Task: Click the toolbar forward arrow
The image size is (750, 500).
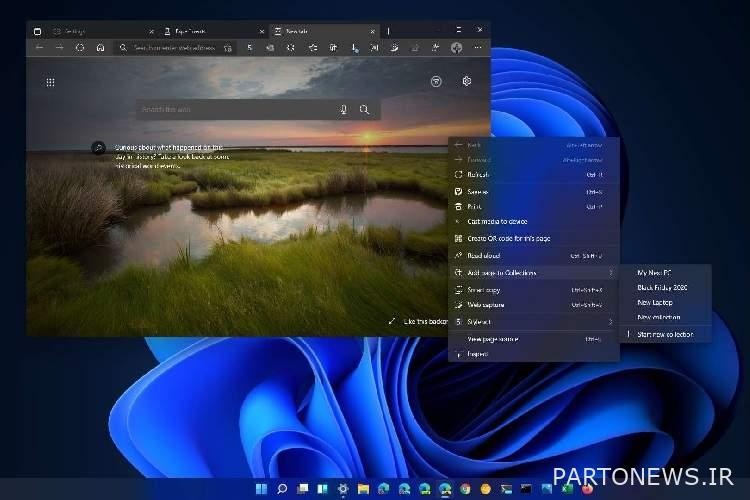Action: (x=59, y=48)
